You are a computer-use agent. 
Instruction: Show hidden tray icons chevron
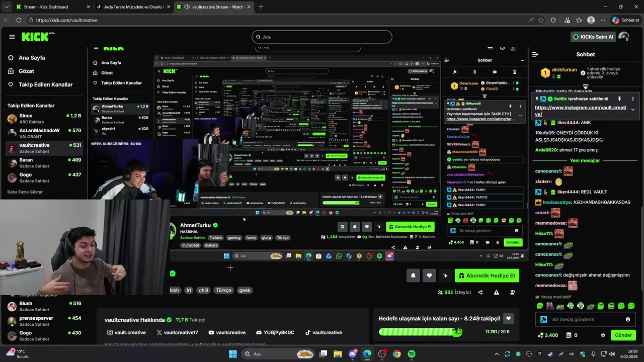tap(497, 354)
